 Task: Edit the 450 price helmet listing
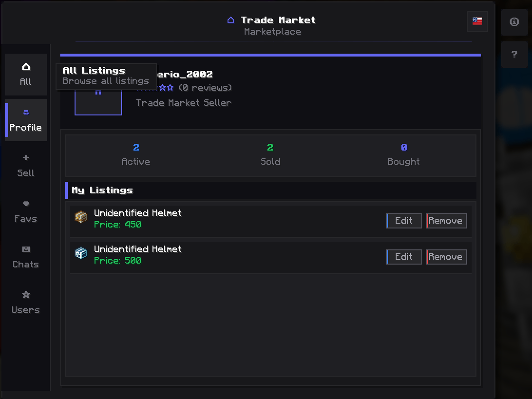click(x=404, y=221)
